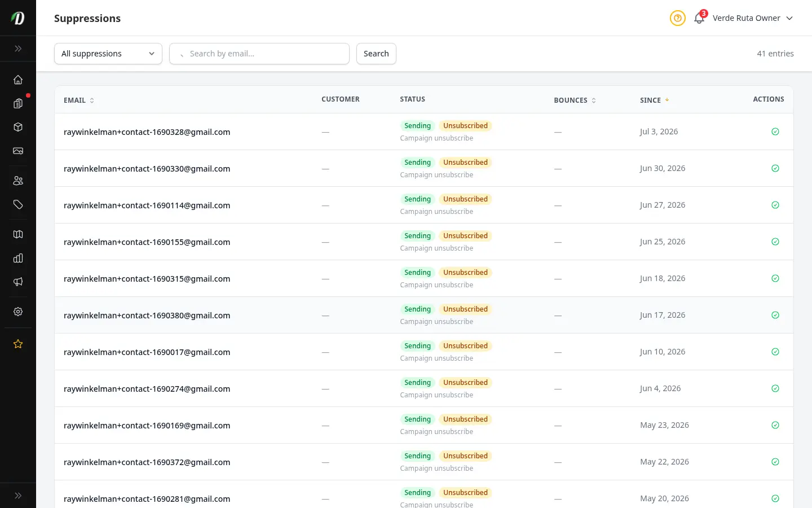The height and width of the screenshot is (508, 812).
Task: Select email raywinkelman+contact-1690315@gmail.com
Action: [147, 279]
